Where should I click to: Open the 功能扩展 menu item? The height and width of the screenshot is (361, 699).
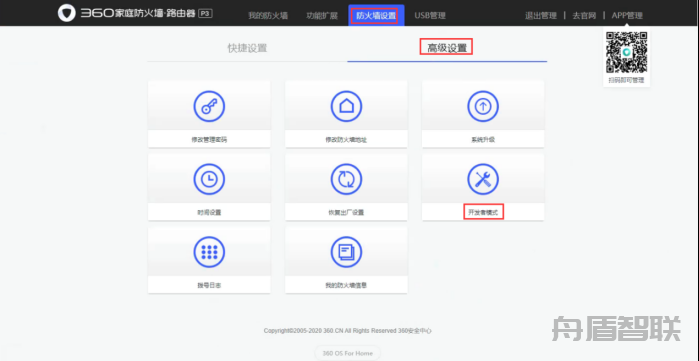[x=322, y=16]
